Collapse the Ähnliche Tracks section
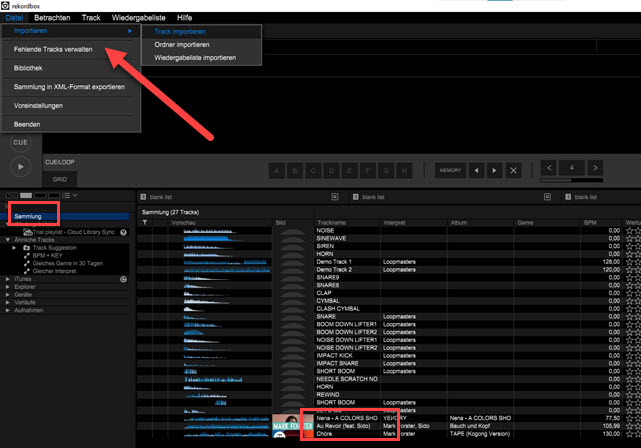 8,240
